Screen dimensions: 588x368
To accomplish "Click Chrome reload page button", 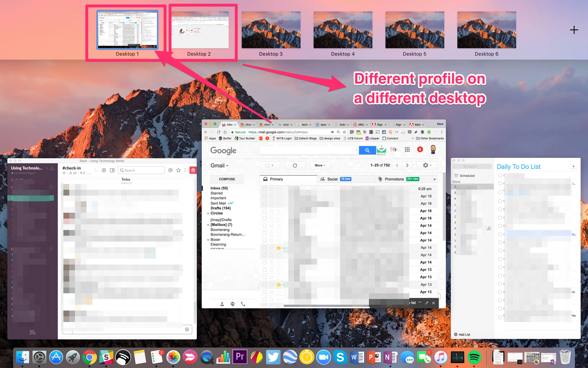I will click(219, 132).
